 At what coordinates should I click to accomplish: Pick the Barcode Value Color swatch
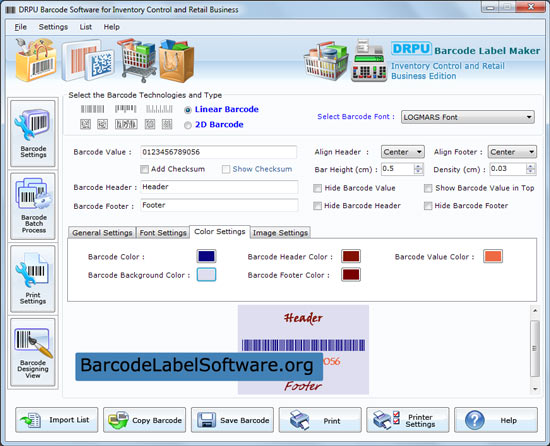(x=493, y=256)
